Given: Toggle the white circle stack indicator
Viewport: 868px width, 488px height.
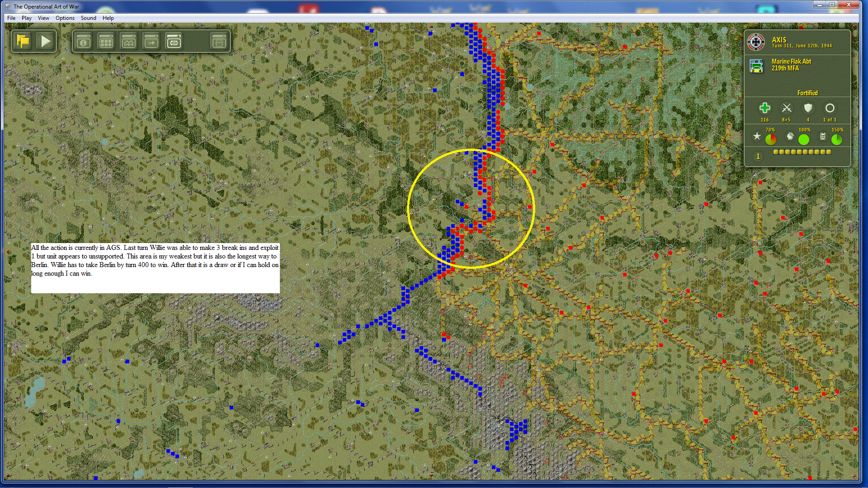Looking at the screenshot, I should pyautogui.click(x=830, y=108).
